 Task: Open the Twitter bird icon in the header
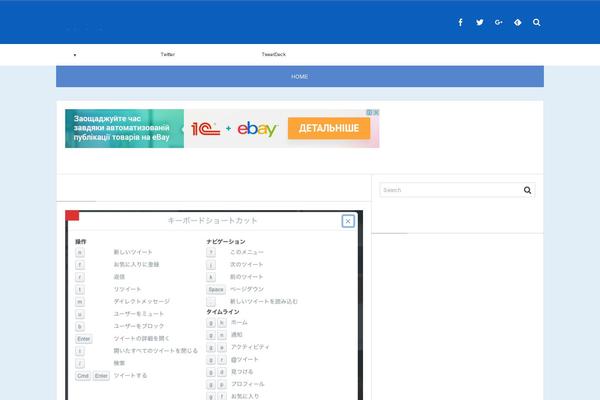click(479, 22)
